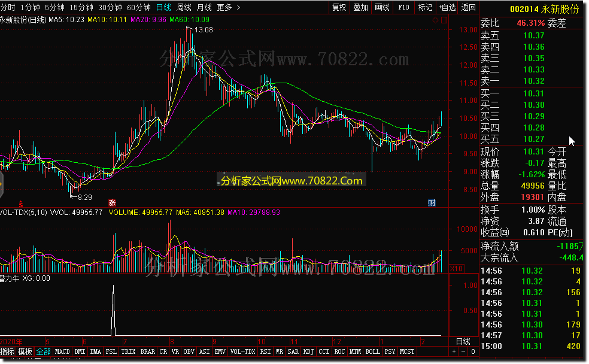Image resolution: width=589 pixels, height=364 pixels.
Task: Expand the 更多 timeframe options
Action: [x=229, y=7]
